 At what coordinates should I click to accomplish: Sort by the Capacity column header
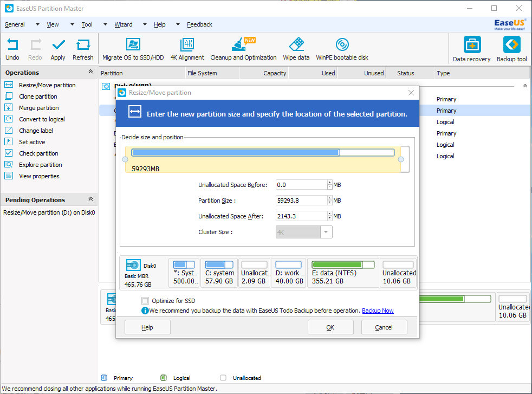tap(264, 73)
